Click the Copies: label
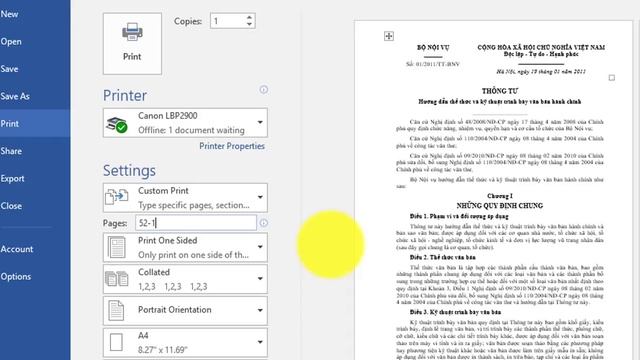The height and width of the screenshot is (360, 640). [x=188, y=21]
